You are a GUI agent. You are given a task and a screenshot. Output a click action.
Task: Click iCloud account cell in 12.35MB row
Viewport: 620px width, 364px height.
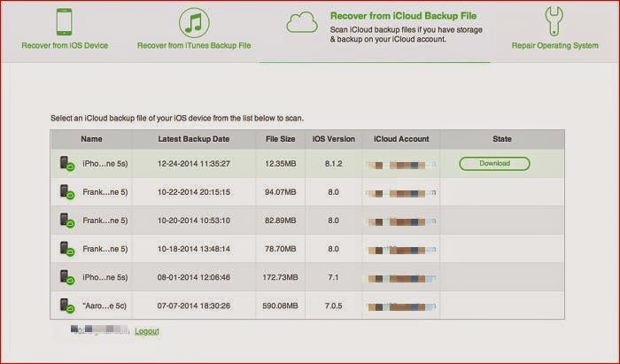pyautogui.click(x=401, y=165)
